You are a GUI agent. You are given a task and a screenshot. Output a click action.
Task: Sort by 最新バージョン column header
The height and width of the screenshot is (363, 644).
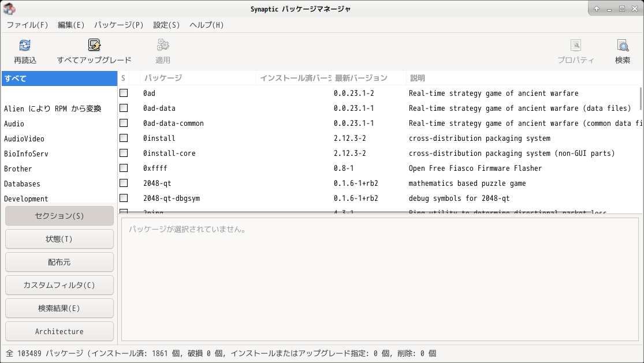click(369, 78)
